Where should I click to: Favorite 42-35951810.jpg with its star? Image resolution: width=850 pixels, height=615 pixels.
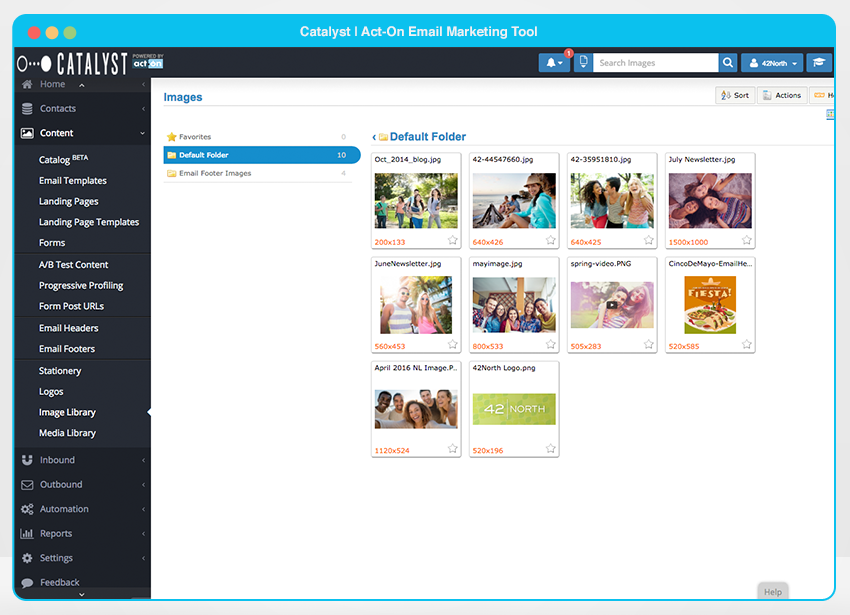click(649, 240)
